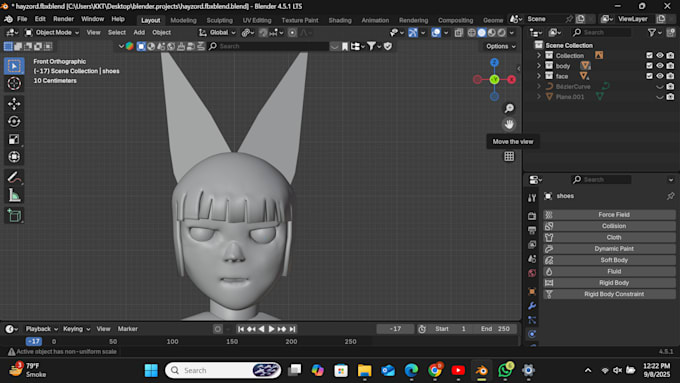Expand the face collection

(x=539, y=76)
